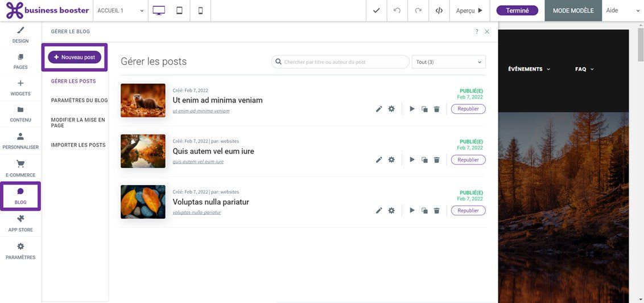Click the 'Voluptas nulla pariatur' post title

click(x=210, y=202)
